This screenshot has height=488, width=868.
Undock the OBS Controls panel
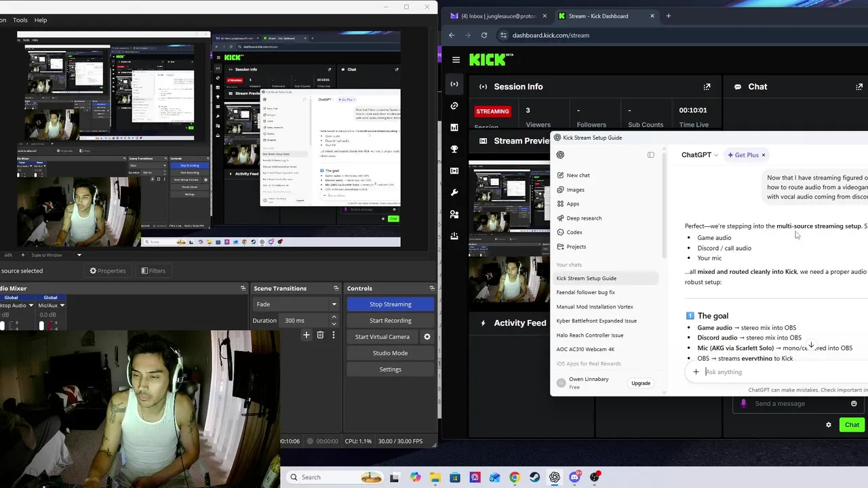click(432, 289)
